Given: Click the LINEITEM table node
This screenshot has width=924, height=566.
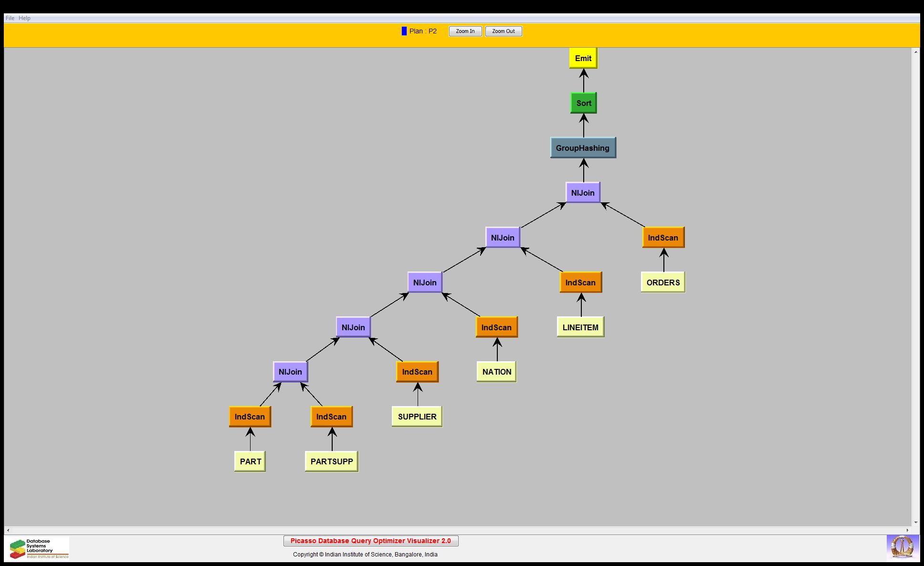Looking at the screenshot, I should [x=580, y=327].
